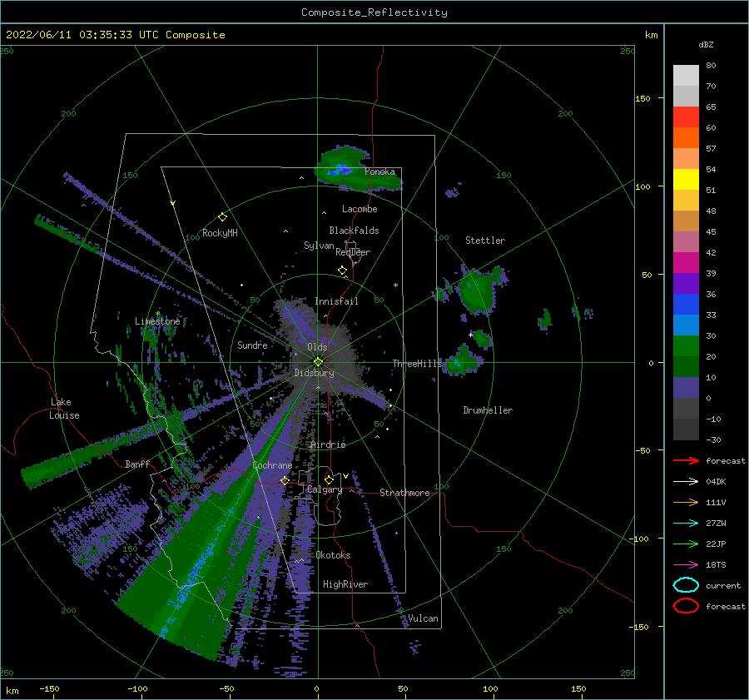Click the Innisfail city label

pyautogui.click(x=336, y=301)
